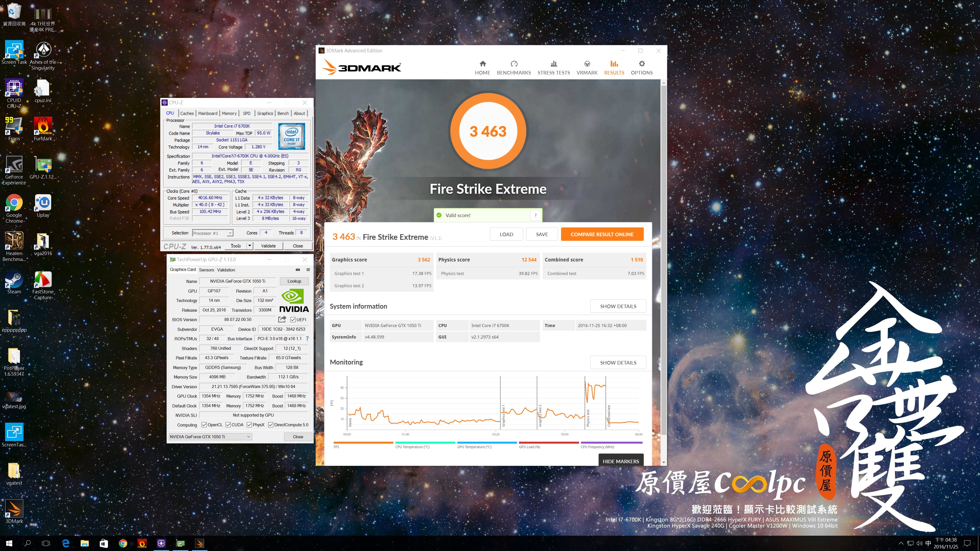Image resolution: width=980 pixels, height=551 pixels.
Task: Click the Physics test marker on the monitoring chart
Action: [588, 418]
